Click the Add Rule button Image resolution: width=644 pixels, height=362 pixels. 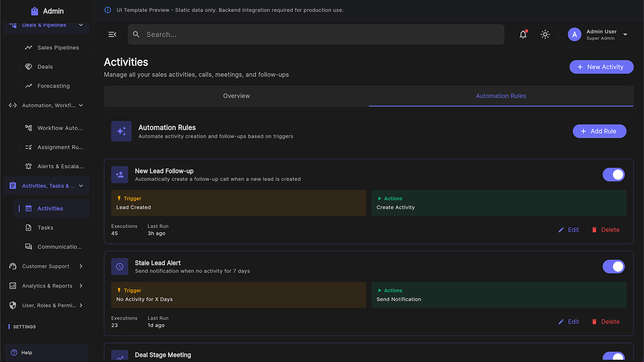[599, 131]
